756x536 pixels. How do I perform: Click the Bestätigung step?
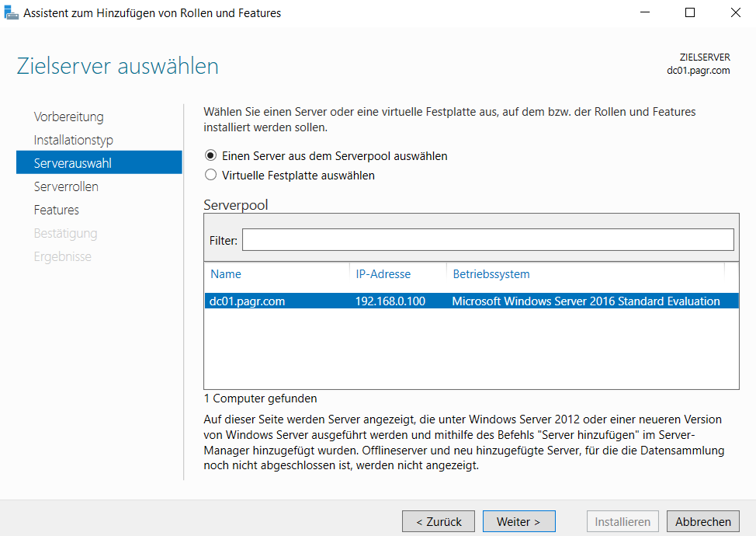click(65, 234)
